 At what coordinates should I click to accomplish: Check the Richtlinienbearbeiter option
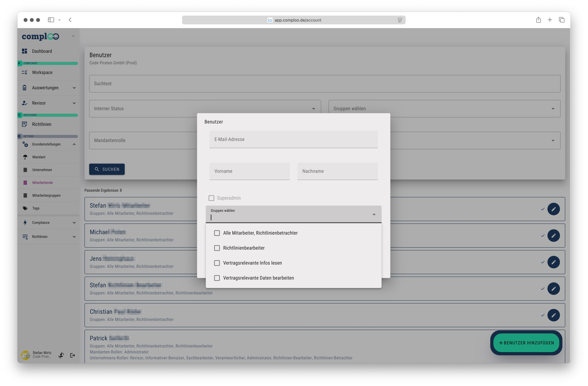coord(217,248)
